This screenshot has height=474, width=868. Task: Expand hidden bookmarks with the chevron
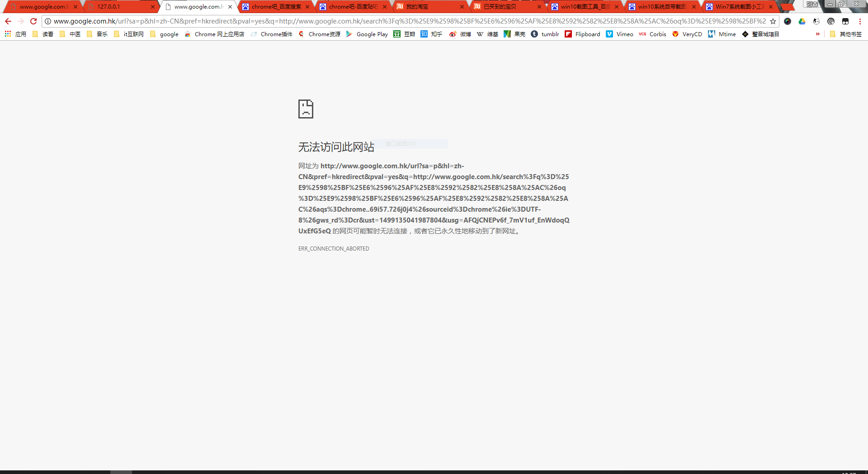pos(818,34)
